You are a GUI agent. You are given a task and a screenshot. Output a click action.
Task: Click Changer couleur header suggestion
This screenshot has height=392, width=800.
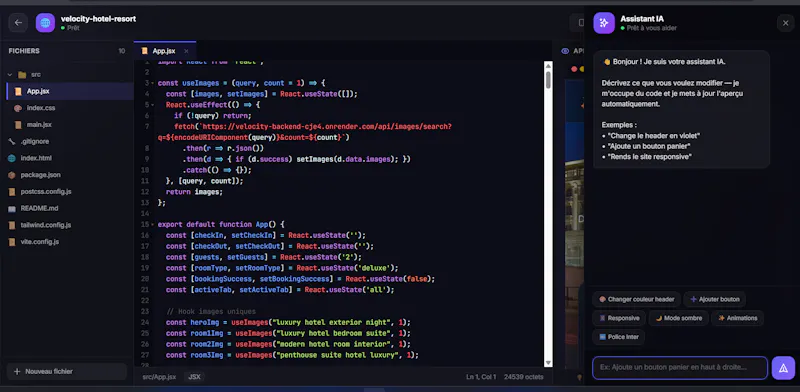pos(636,299)
